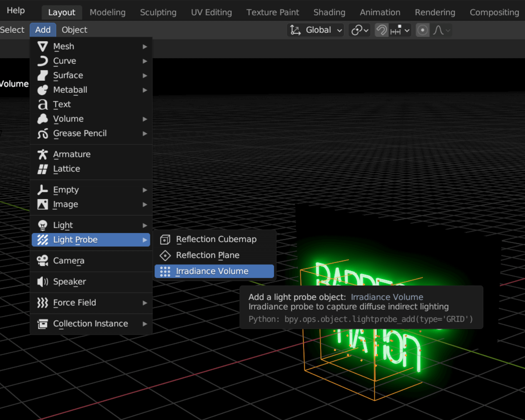Image resolution: width=525 pixels, height=420 pixels.
Task: Choose Reflection Cubemap menu entry label
Action: tap(216, 239)
